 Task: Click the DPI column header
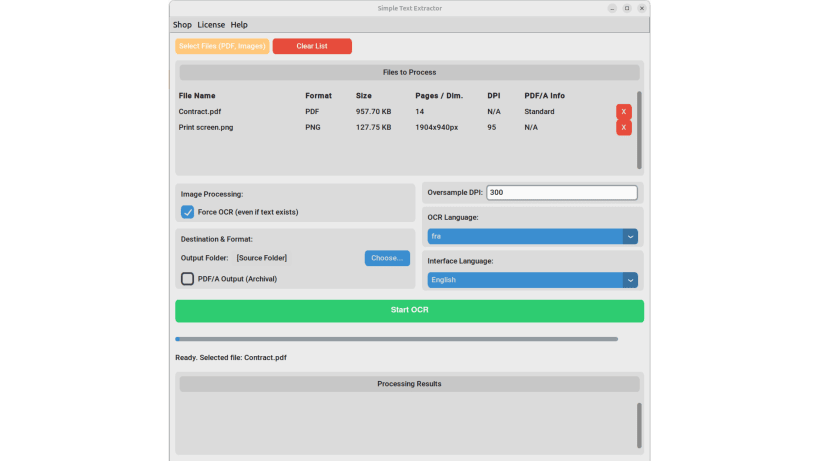[x=494, y=96]
